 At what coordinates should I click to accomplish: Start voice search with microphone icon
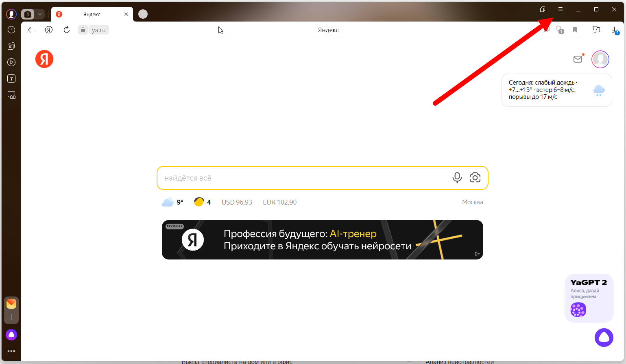click(457, 178)
